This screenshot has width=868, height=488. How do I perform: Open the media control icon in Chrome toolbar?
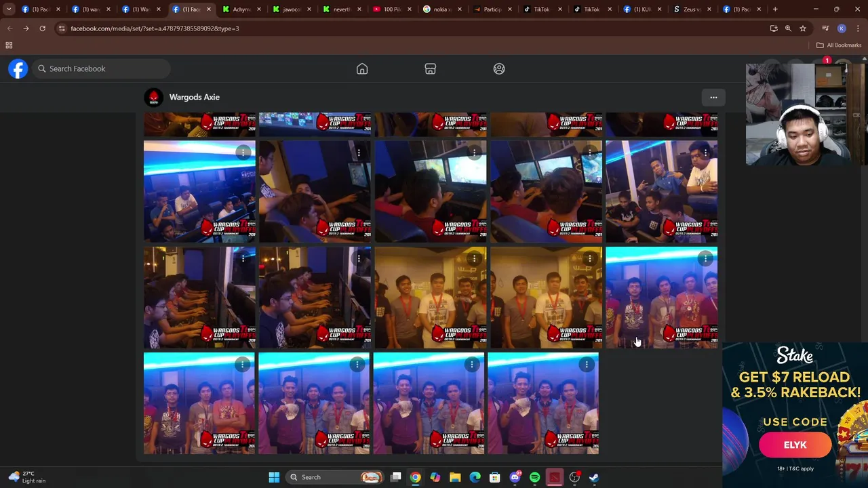click(825, 28)
